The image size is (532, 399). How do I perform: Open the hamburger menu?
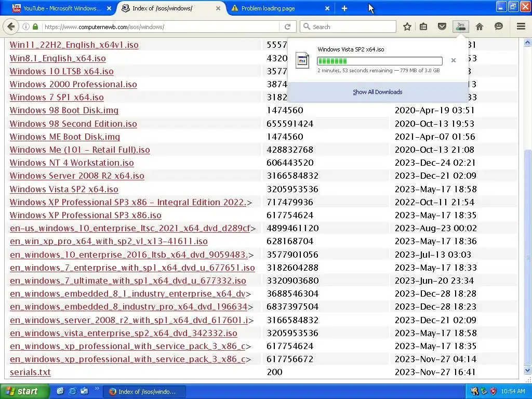521,26
